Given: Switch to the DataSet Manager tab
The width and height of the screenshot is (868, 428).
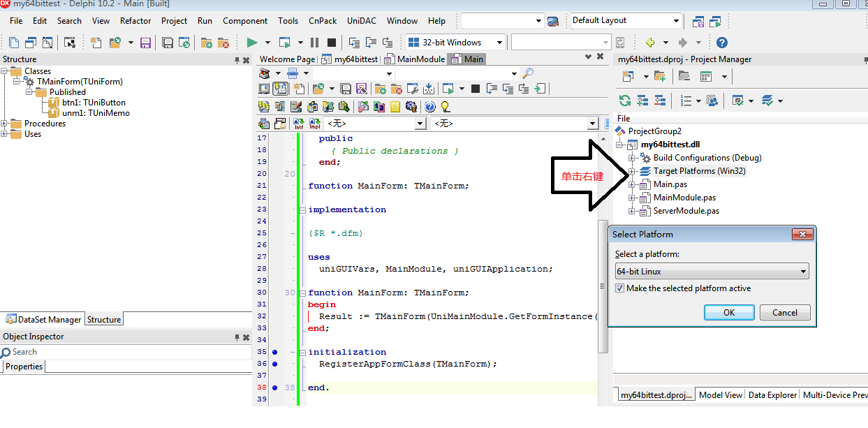Looking at the screenshot, I should click(x=43, y=320).
